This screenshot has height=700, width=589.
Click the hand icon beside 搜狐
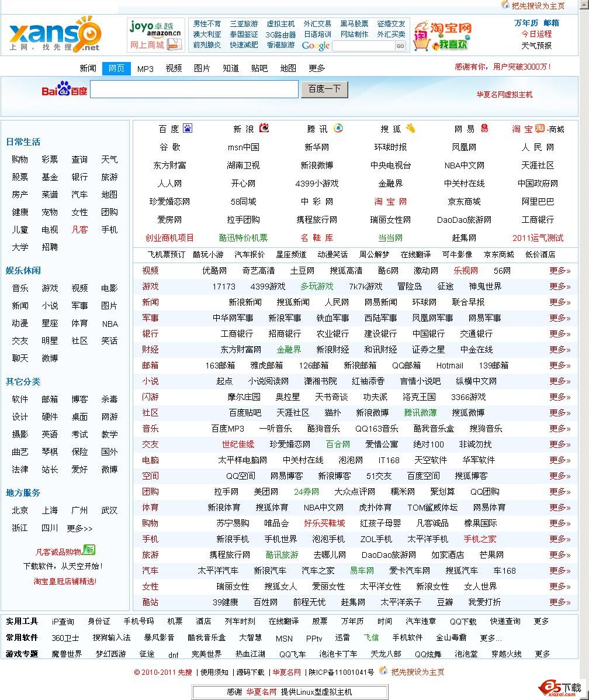point(411,127)
